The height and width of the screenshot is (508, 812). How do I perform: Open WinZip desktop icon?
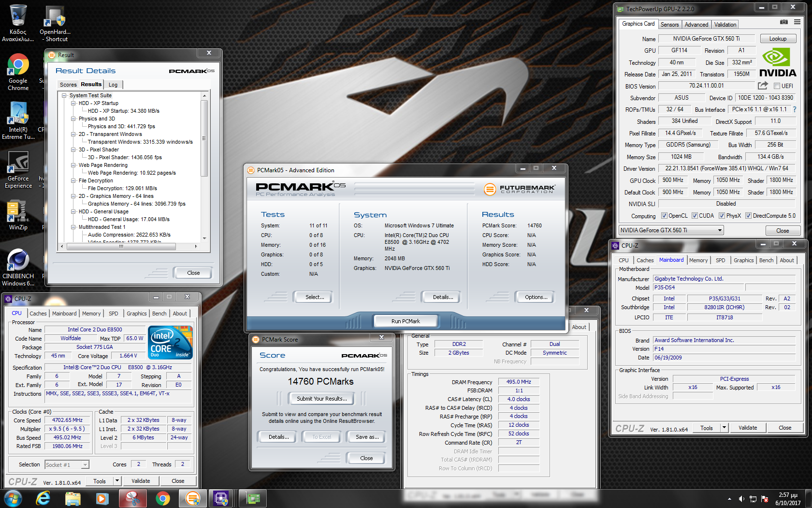tap(18, 215)
